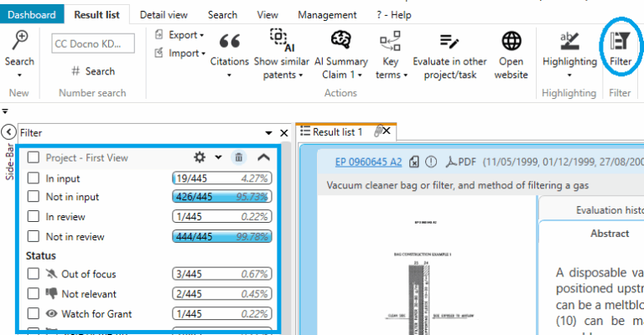
Task: Collapse the Project - First View group
Action: (x=263, y=157)
